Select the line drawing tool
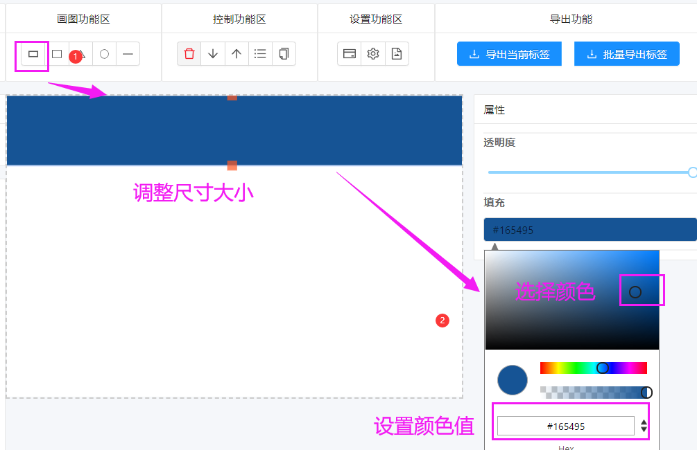The image size is (697, 451). pos(128,54)
